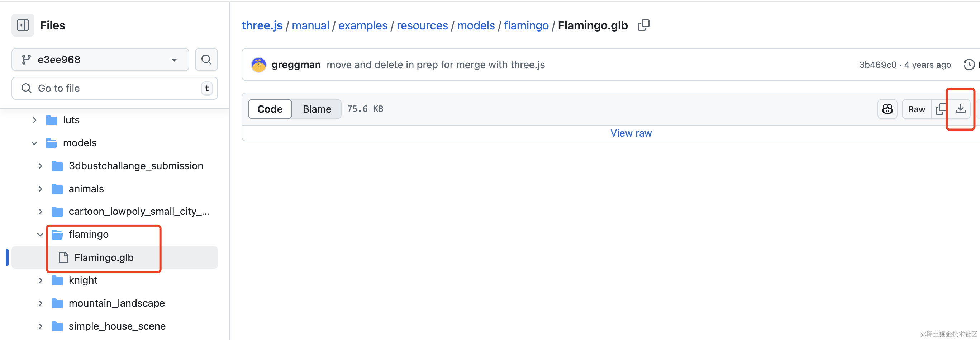Image resolution: width=980 pixels, height=340 pixels.
Task: Click the knight folder icon
Action: 57,280
